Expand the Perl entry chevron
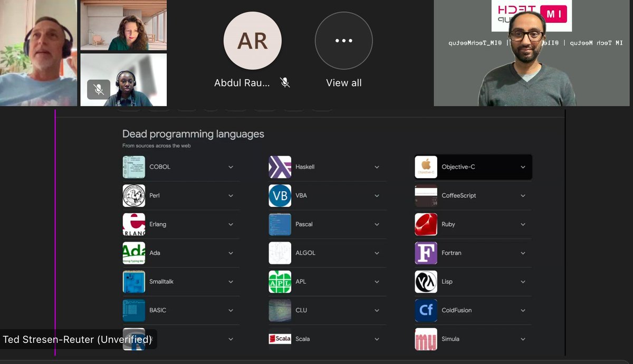The height and width of the screenshot is (364, 633). click(x=231, y=196)
